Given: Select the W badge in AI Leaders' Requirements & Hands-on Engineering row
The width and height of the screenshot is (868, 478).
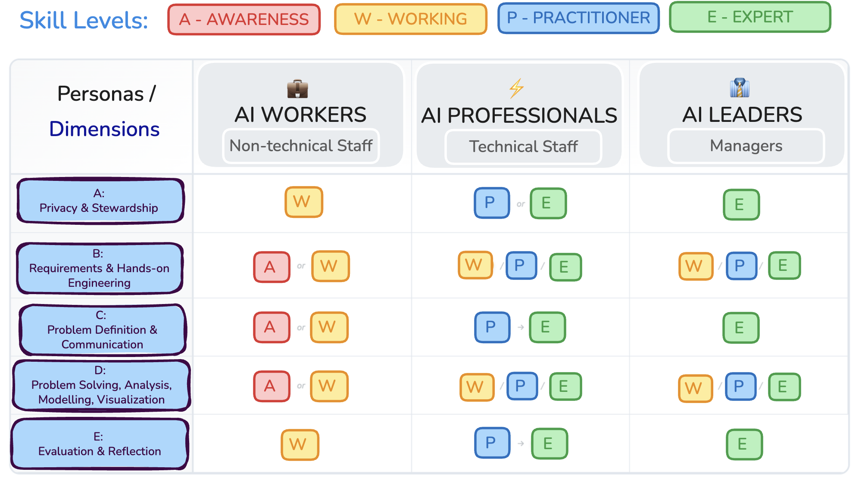Looking at the screenshot, I should pyautogui.click(x=696, y=266).
